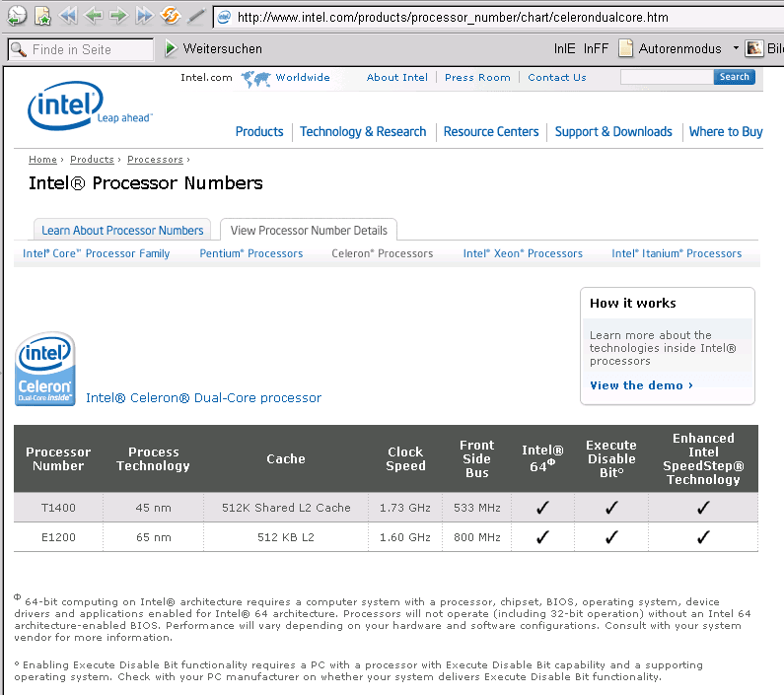The height and width of the screenshot is (695, 784).
Task: Click the bookmark page star icon
Action: coord(43,16)
